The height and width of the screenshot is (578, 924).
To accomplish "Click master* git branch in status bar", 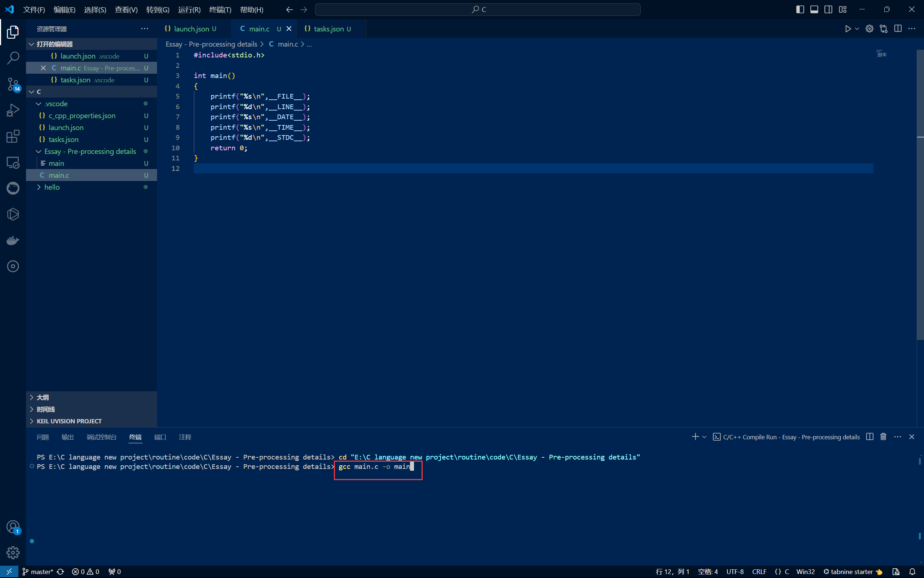I will point(38,571).
